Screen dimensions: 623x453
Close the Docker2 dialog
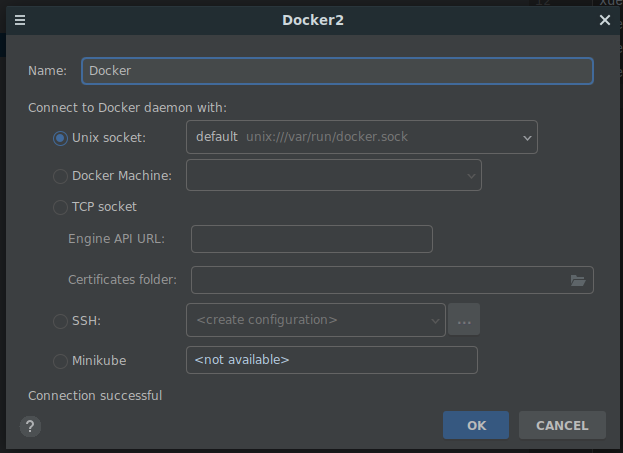pyautogui.click(x=605, y=20)
